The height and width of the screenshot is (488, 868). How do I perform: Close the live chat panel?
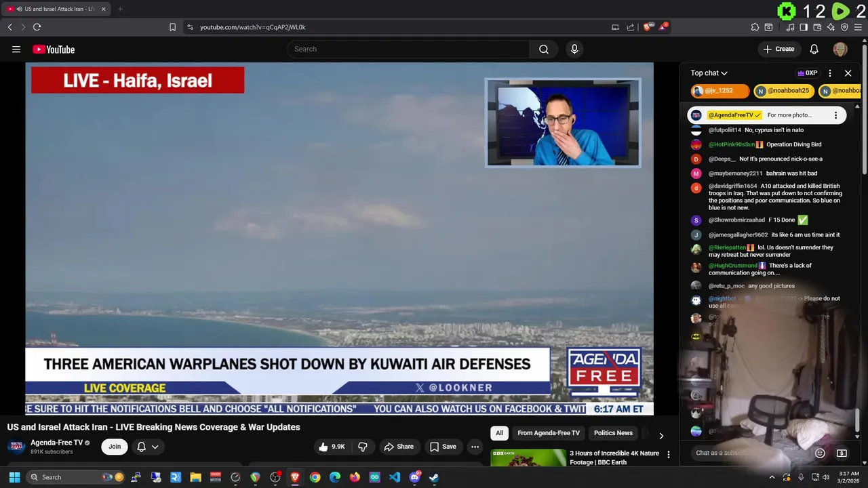pos(848,73)
